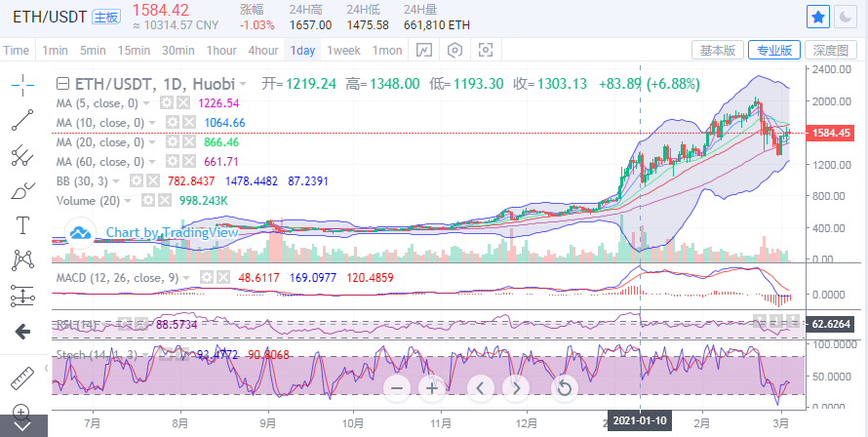This screenshot has height=437, width=868.
Task: Switch to 基本版 basic chart
Action: 718,51
